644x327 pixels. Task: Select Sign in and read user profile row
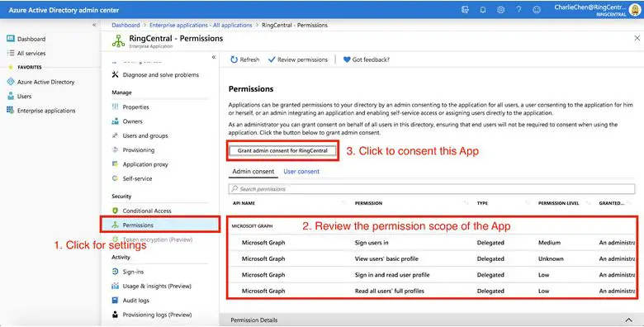(x=432, y=275)
